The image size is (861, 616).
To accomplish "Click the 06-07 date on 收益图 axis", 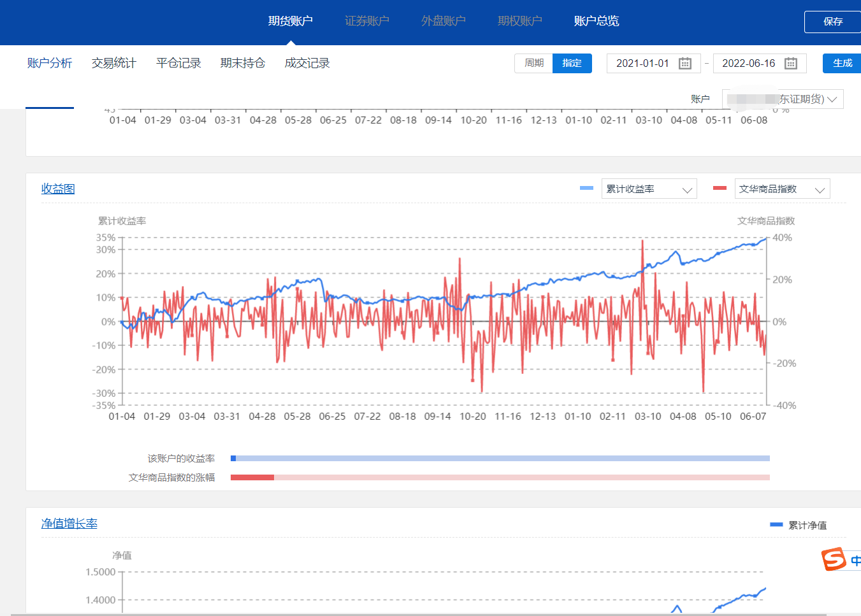I will (753, 416).
